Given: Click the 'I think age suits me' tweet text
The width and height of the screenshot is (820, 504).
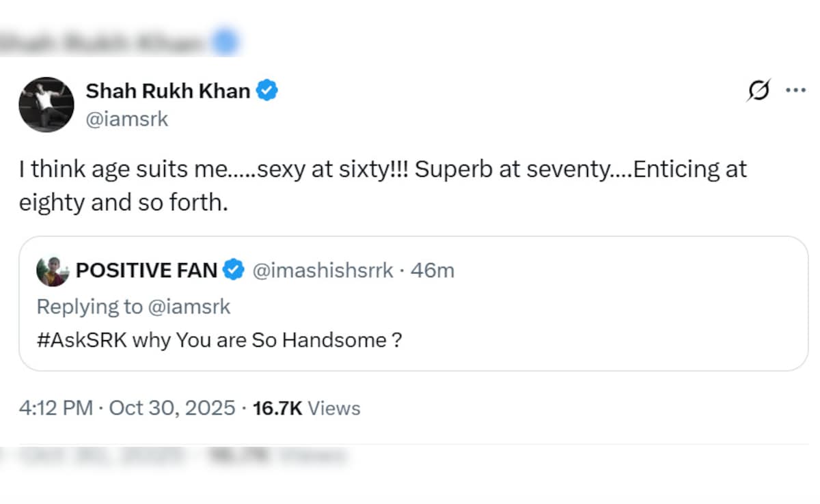Looking at the screenshot, I should point(383,186).
